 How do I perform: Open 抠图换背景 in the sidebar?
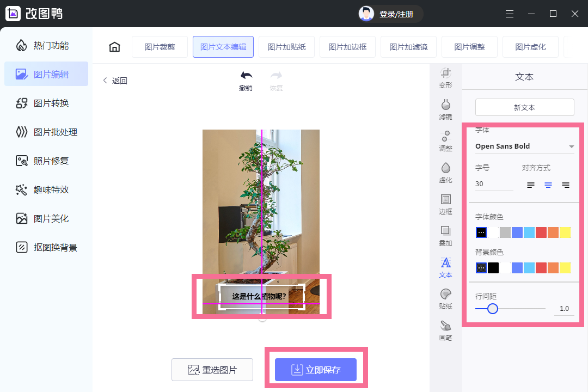click(46, 248)
